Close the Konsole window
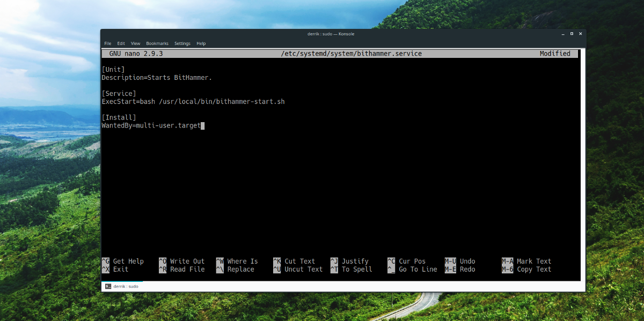Screen dimensions: 644x321 coord(580,34)
